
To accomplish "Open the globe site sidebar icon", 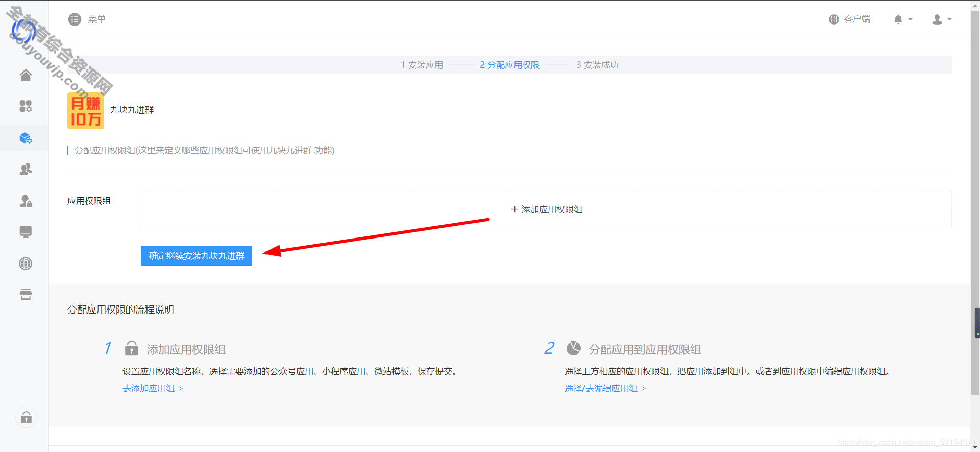I will [26, 264].
